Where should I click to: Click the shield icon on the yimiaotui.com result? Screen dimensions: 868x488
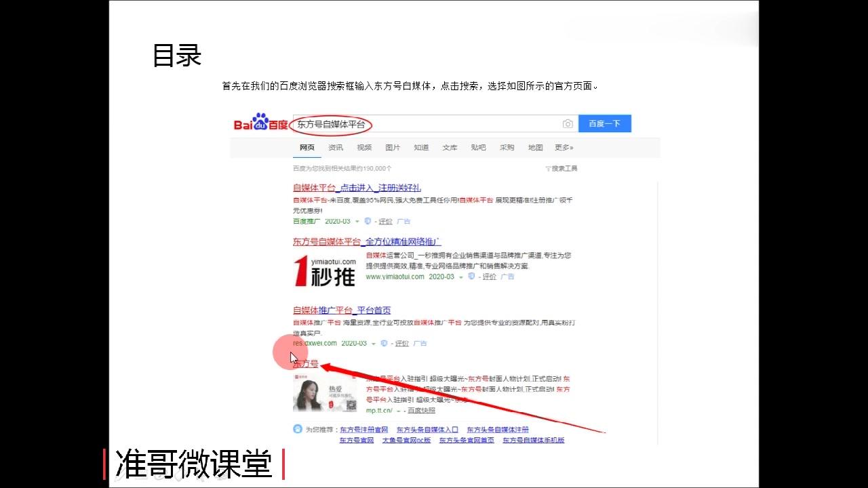(x=471, y=276)
